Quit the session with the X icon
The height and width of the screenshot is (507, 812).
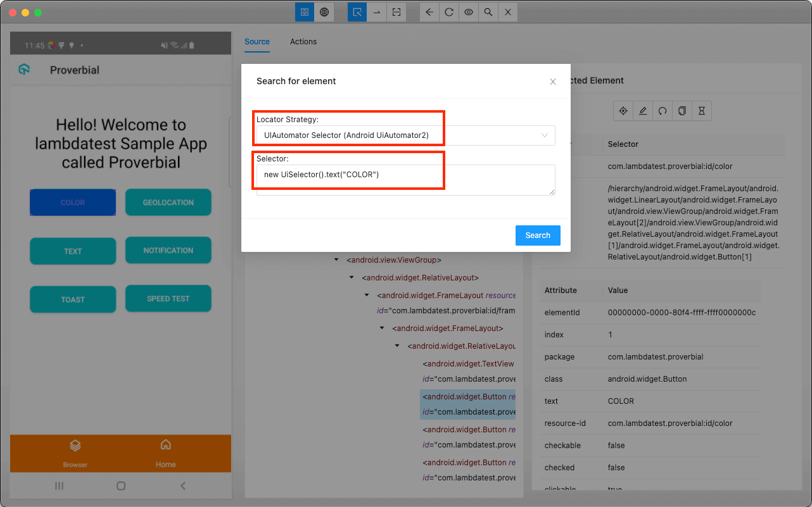coord(507,11)
